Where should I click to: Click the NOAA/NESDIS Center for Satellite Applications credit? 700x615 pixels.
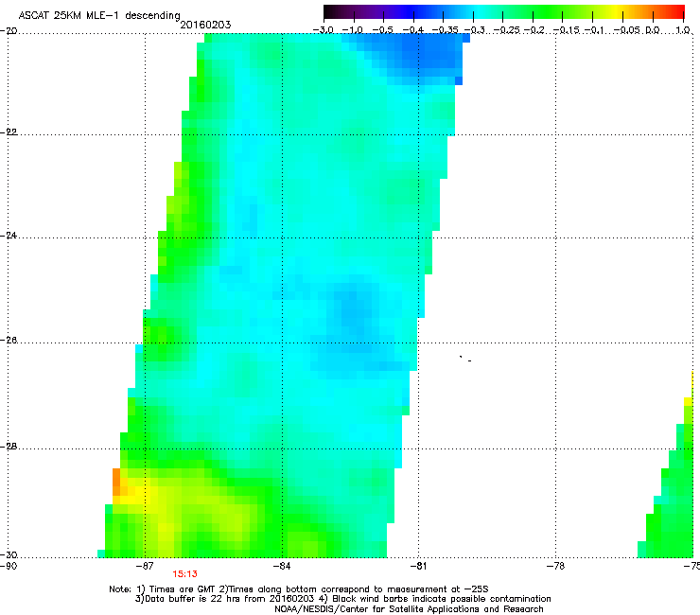coord(409,609)
